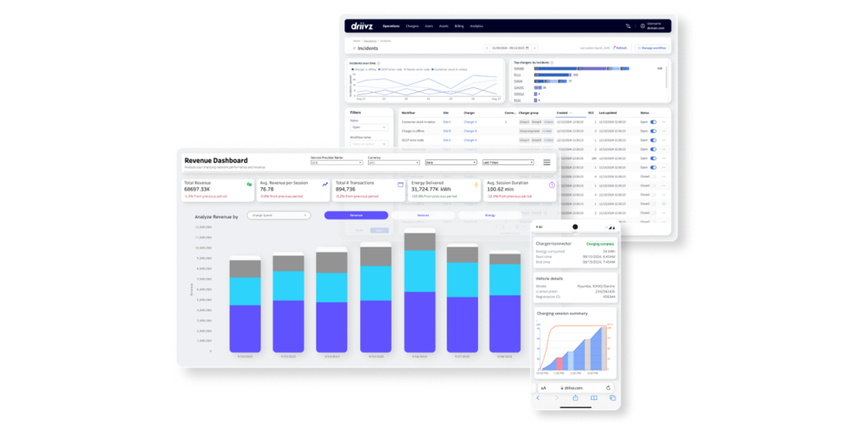Toggle status switch for OCCP error code row
The image size is (868, 434).
pos(653,140)
